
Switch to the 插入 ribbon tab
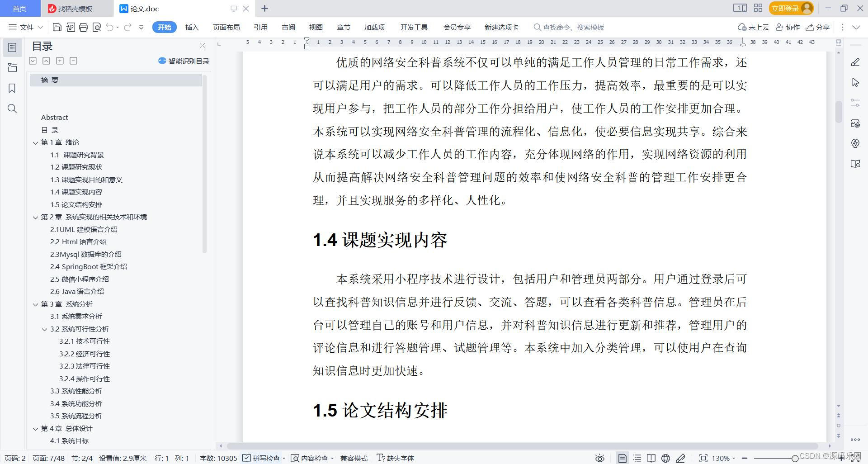[192, 27]
